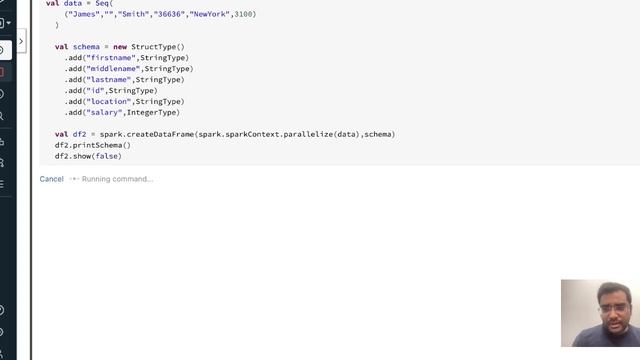Image resolution: width=640 pixels, height=360 pixels.
Task: Open the Compute clusters icon in sidebar
Action: click(x=3, y=163)
